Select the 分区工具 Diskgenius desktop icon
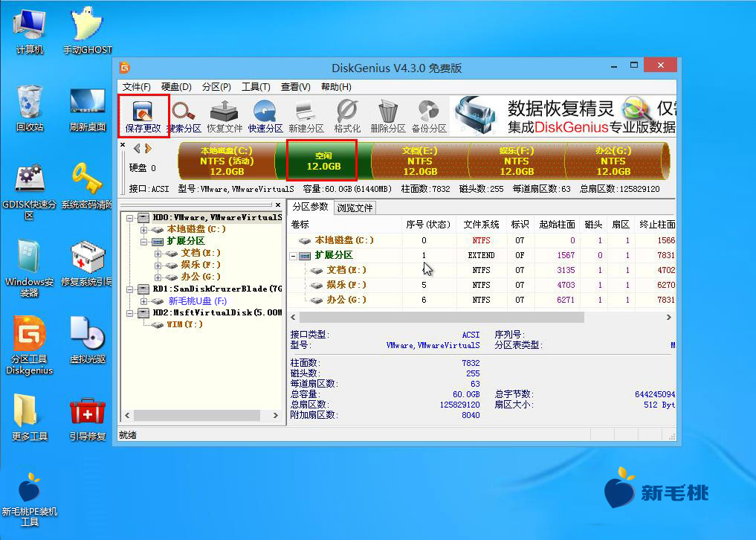This screenshot has width=756, height=540. [x=30, y=346]
